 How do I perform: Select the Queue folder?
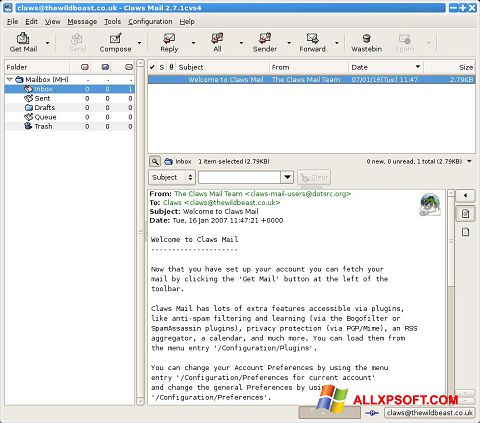[69, 117]
